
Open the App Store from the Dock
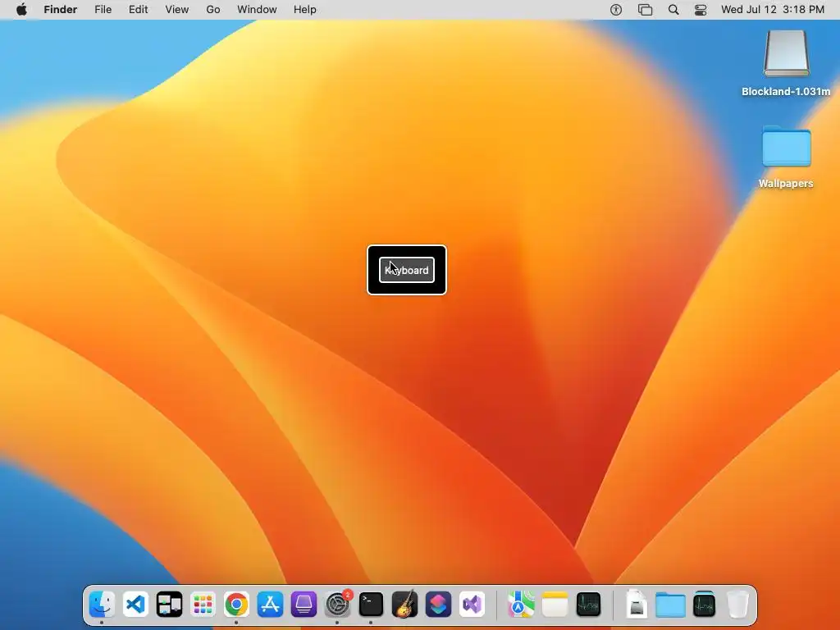(x=270, y=605)
